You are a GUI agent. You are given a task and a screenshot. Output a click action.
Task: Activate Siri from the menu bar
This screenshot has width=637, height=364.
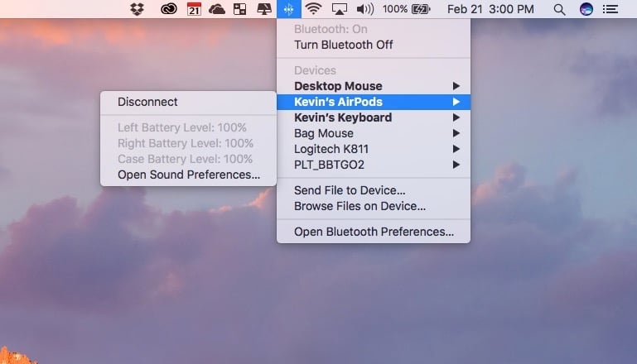(586, 9)
